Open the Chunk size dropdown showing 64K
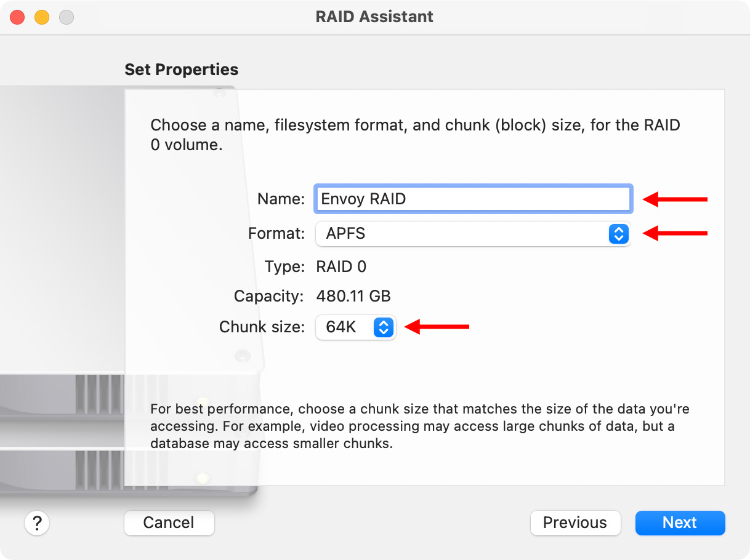The width and height of the screenshot is (750, 560). coord(355,327)
